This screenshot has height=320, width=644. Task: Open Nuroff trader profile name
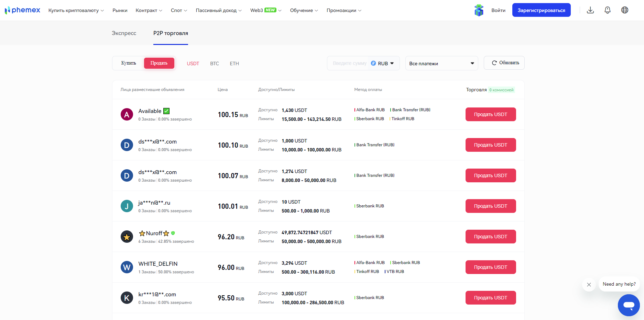click(x=154, y=233)
